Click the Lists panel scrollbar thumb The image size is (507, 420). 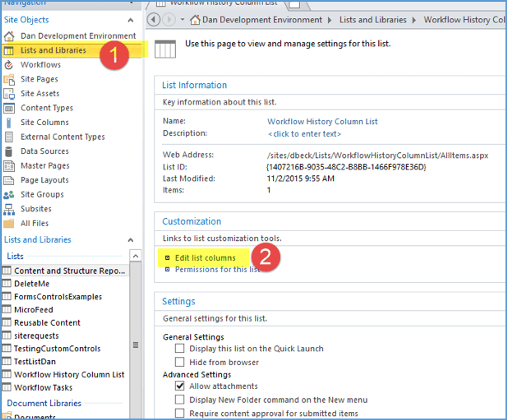(135, 345)
